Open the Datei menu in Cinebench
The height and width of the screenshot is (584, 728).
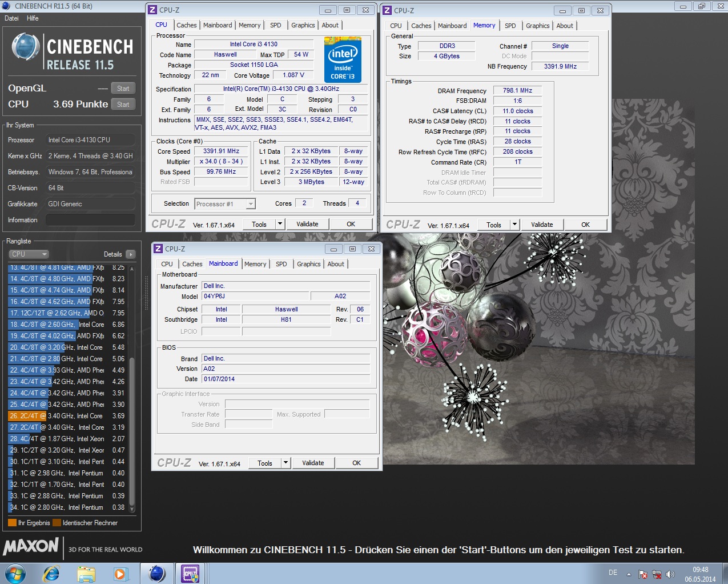point(11,18)
